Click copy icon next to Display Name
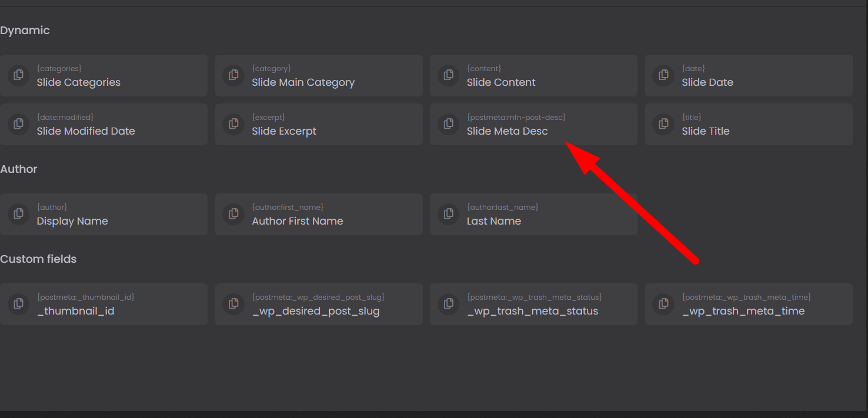The image size is (868, 418). 19,214
